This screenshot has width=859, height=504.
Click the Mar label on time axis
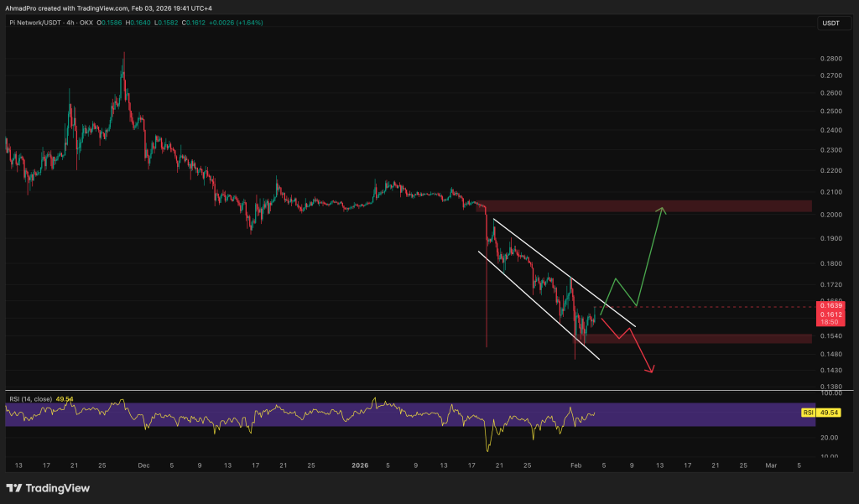pyautogui.click(x=771, y=465)
